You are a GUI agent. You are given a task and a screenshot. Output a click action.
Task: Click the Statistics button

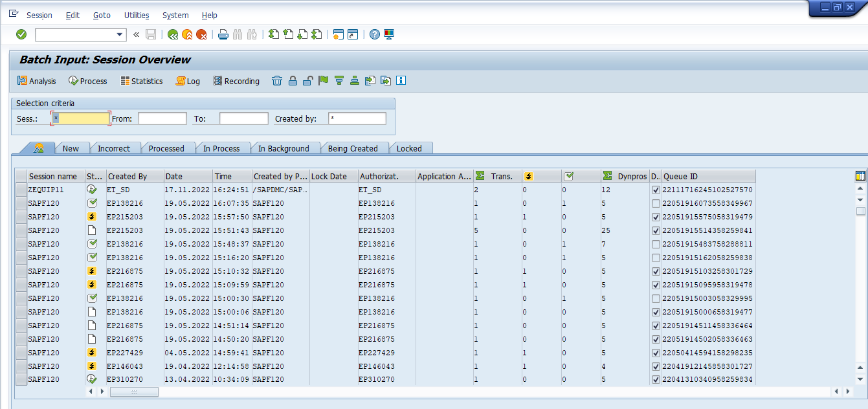click(141, 81)
